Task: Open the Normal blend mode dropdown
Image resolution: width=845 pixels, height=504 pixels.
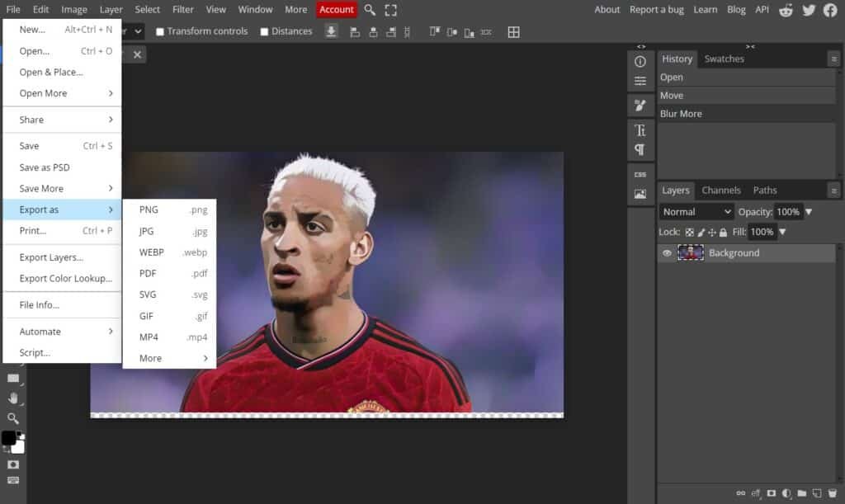Action: 696,212
